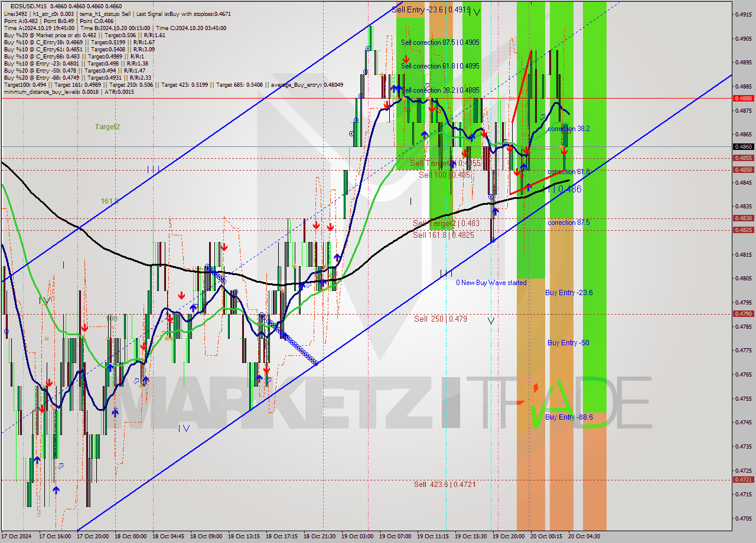Screen dimensions: 756x543
Task: Click the red 0.4721 price tag
Action: [743, 480]
